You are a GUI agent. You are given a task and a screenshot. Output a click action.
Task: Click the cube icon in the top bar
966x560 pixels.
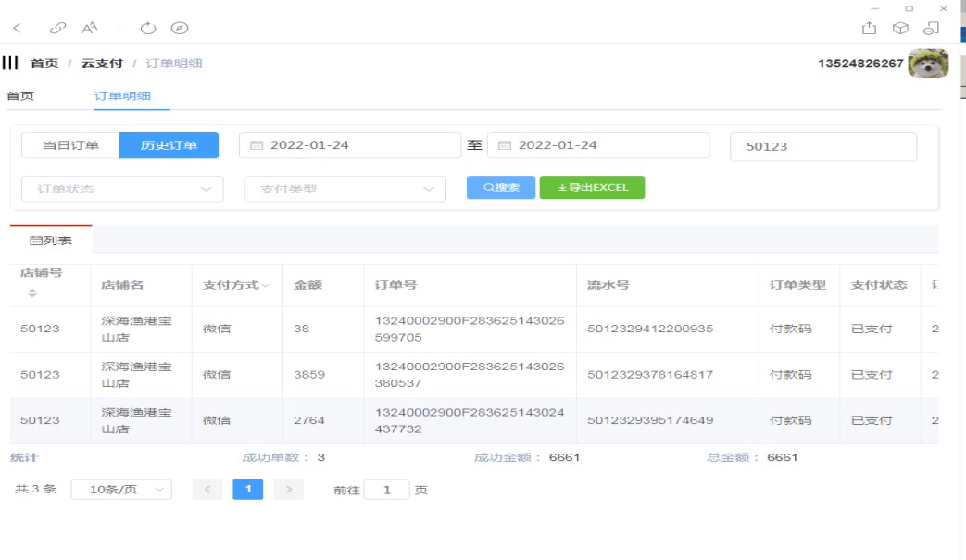(x=899, y=28)
